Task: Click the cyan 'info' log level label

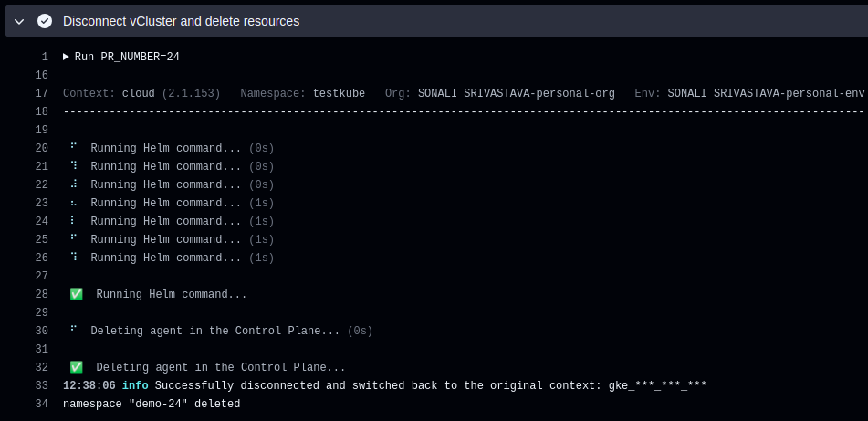Action: pos(135,385)
